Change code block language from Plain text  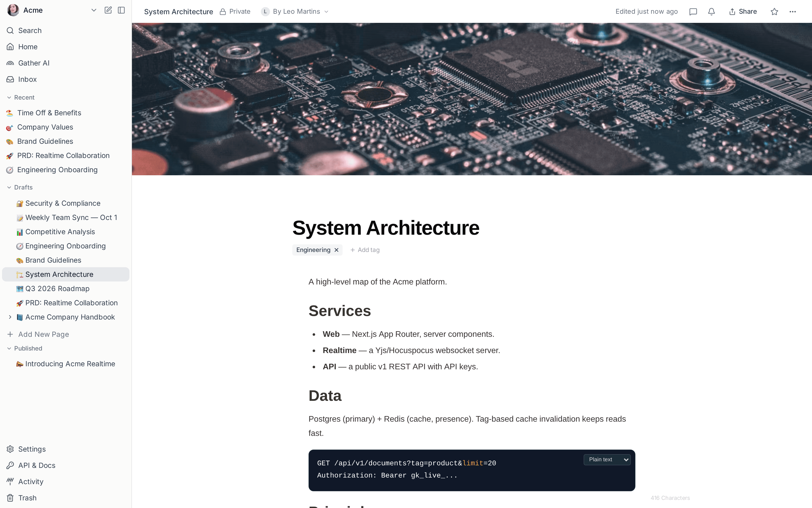[x=607, y=460]
